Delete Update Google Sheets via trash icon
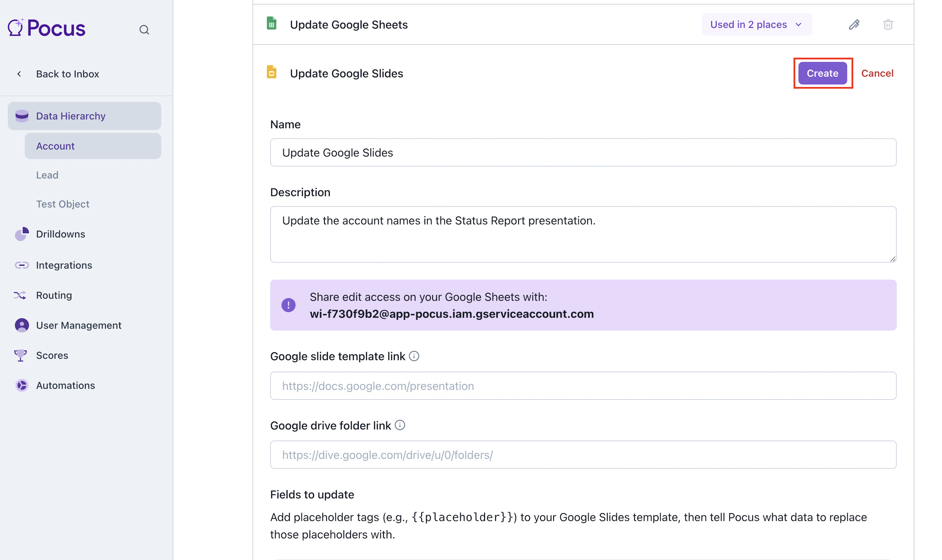The width and height of the screenshot is (942, 560). (888, 25)
